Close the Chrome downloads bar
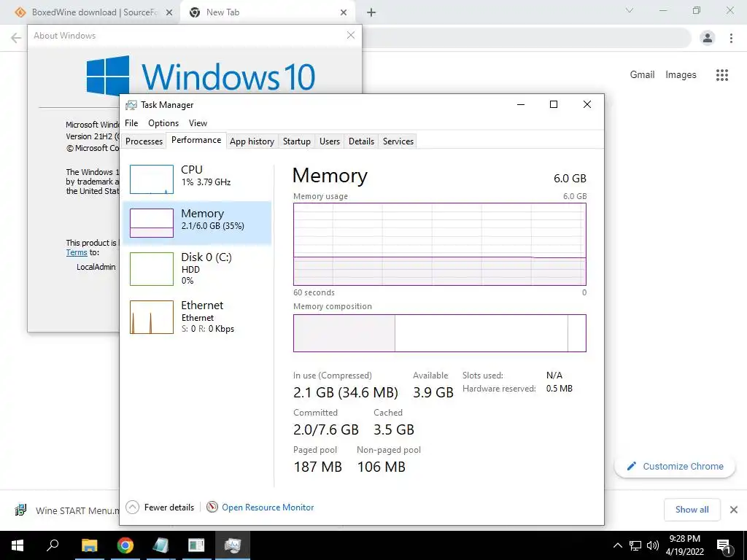This screenshot has width=747, height=560. coord(734,510)
